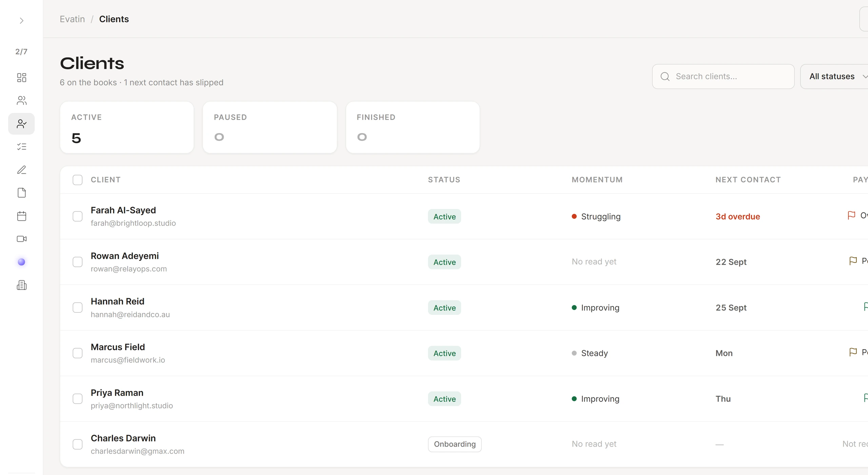Image resolution: width=868 pixels, height=475 pixels.
Task: Click the payment flag in Rowan Adeyemi row
Action: [x=853, y=261]
